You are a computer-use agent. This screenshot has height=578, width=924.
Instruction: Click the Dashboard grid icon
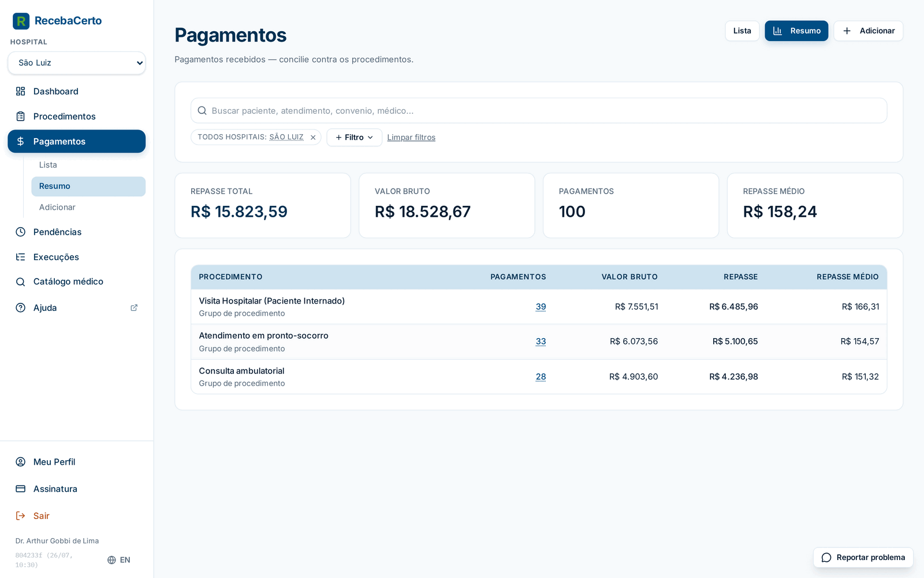21,91
